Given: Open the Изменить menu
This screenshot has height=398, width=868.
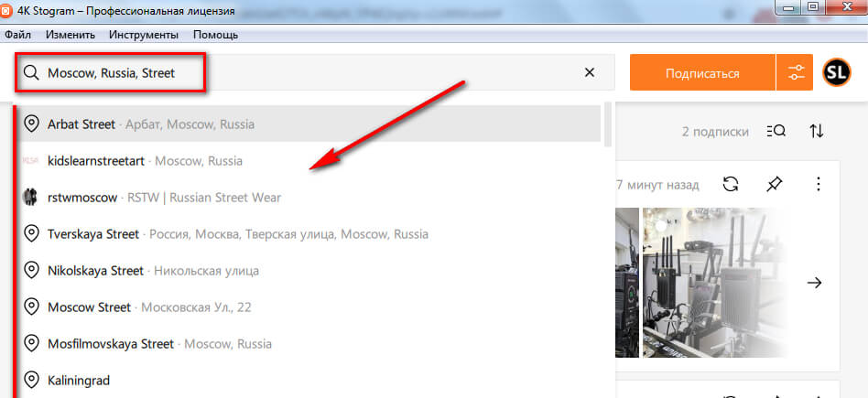Looking at the screenshot, I should point(71,35).
